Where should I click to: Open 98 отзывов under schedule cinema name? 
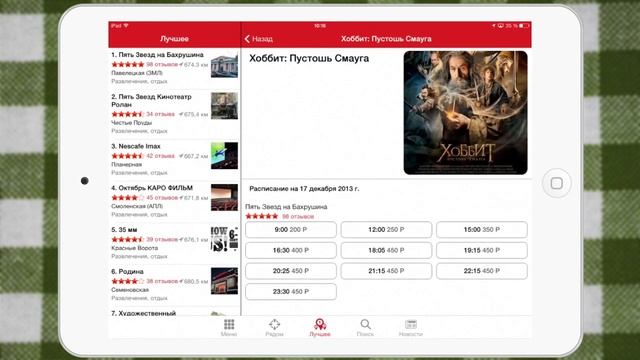pos(298,216)
